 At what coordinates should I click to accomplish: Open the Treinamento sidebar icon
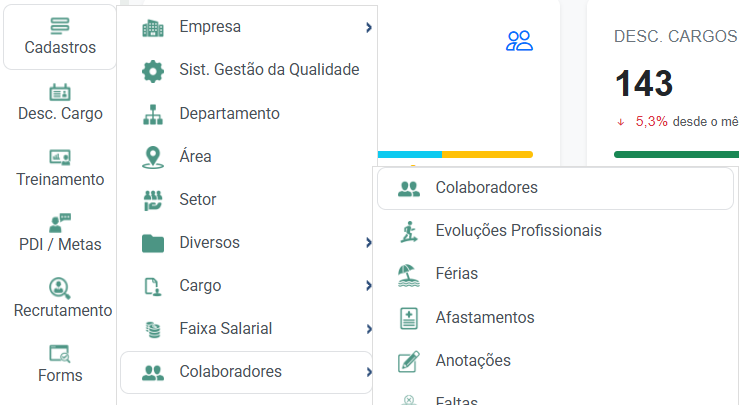point(60,157)
